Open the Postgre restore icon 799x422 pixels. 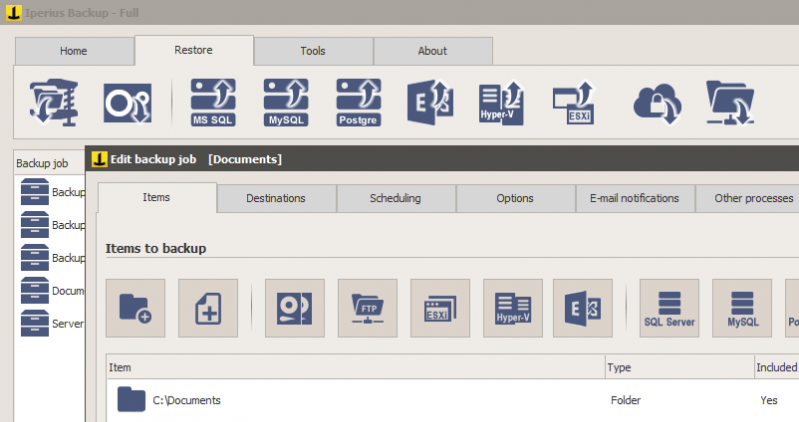[358, 102]
